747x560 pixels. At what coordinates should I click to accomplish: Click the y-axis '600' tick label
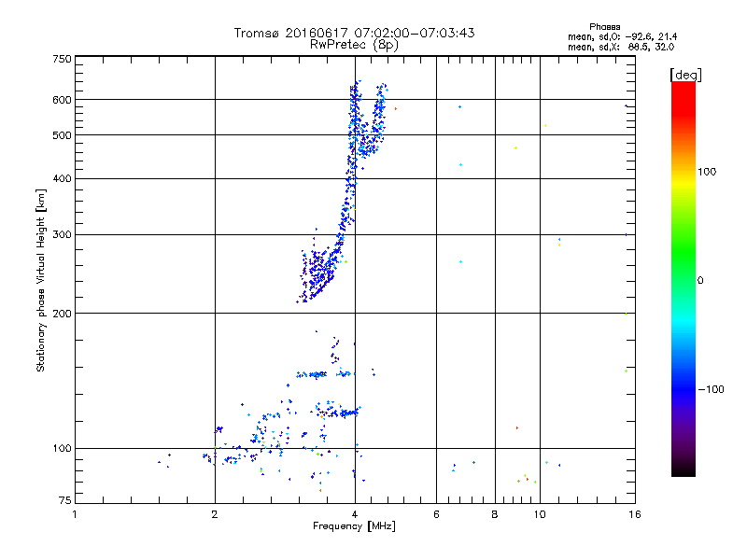62,100
